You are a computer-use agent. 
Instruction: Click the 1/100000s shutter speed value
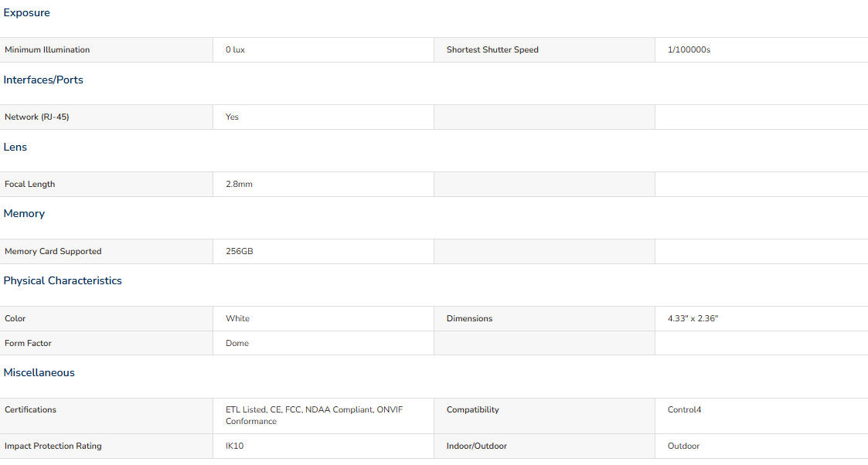689,49
